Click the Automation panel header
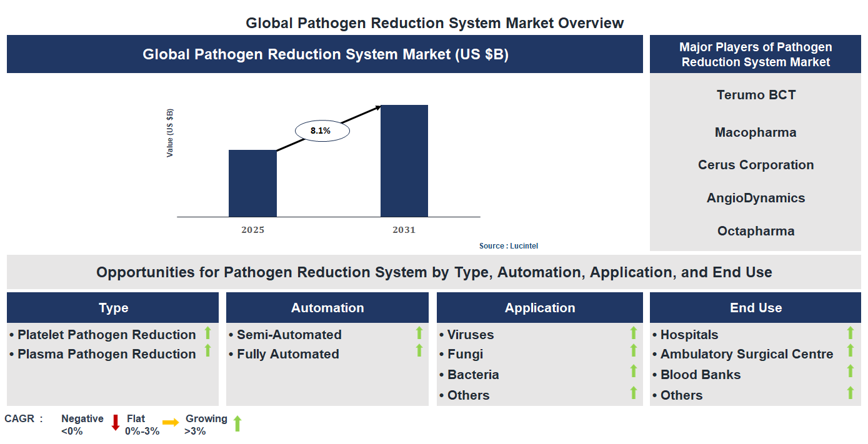The image size is (868, 444). pyautogui.click(x=327, y=307)
